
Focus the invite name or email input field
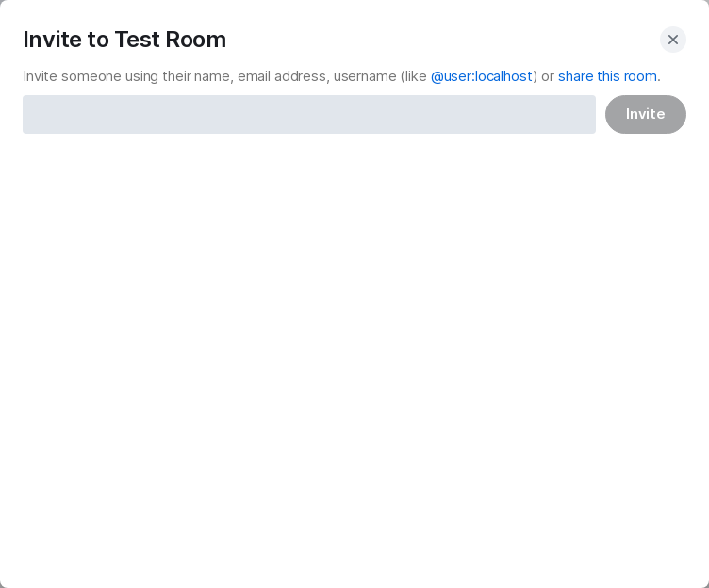309,114
